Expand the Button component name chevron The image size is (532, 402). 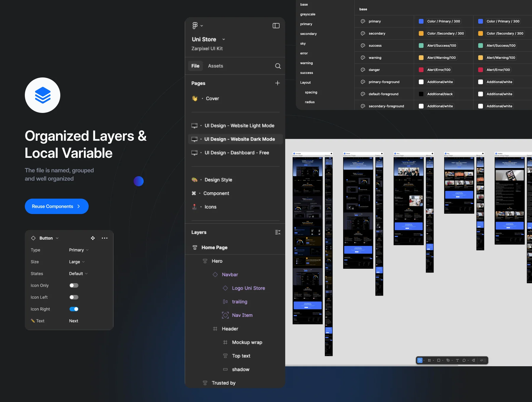point(57,238)
